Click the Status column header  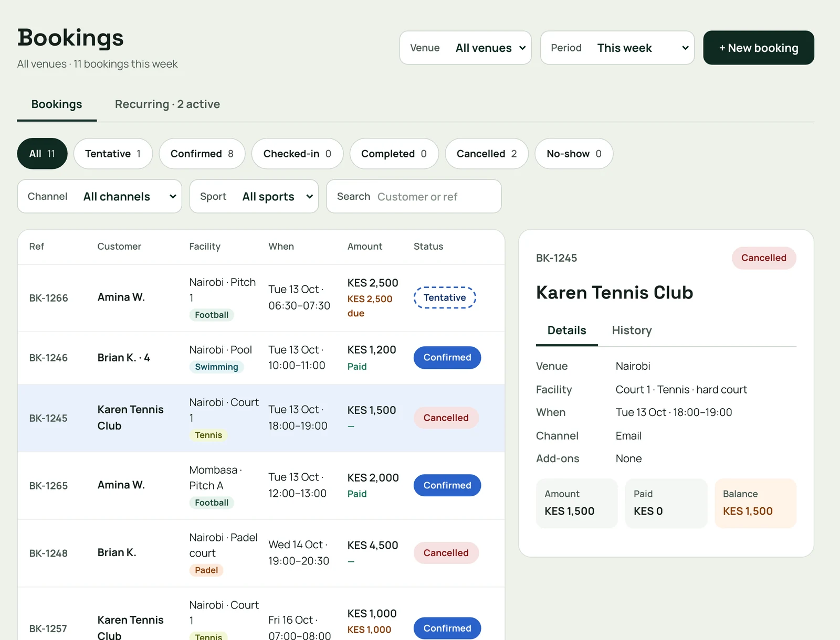tap(428, 247)
